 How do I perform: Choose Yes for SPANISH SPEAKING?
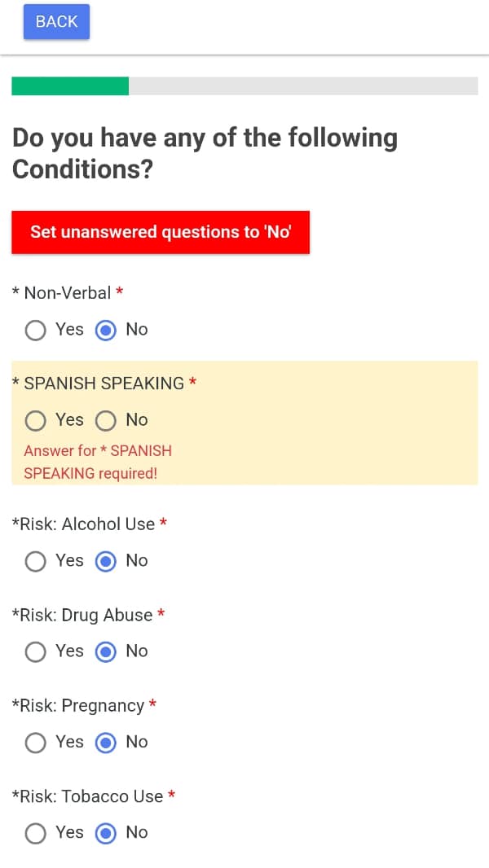(35, 420)
